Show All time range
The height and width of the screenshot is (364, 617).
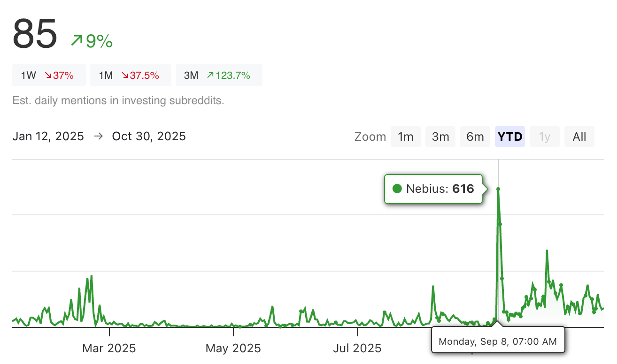(x=579, y=136)
